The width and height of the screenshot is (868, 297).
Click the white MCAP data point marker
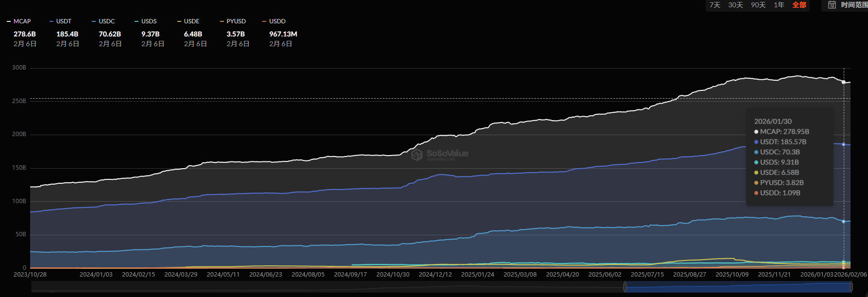pyautogui.click(x=843, y=82)
